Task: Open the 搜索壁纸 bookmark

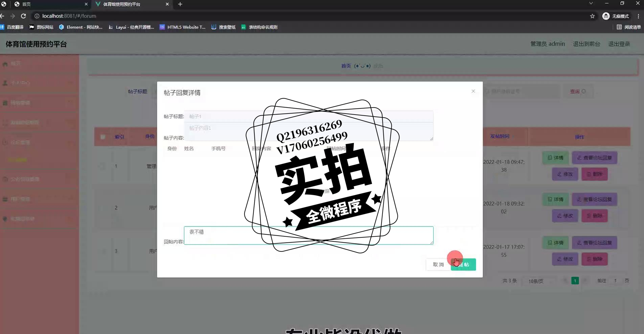Action: pos(223,27)
